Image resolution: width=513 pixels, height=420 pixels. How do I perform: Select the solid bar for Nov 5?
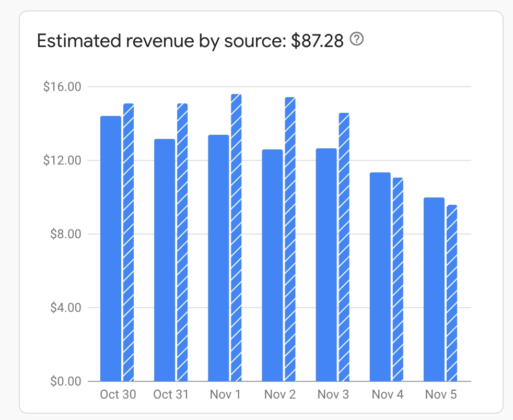click(434, 289)
